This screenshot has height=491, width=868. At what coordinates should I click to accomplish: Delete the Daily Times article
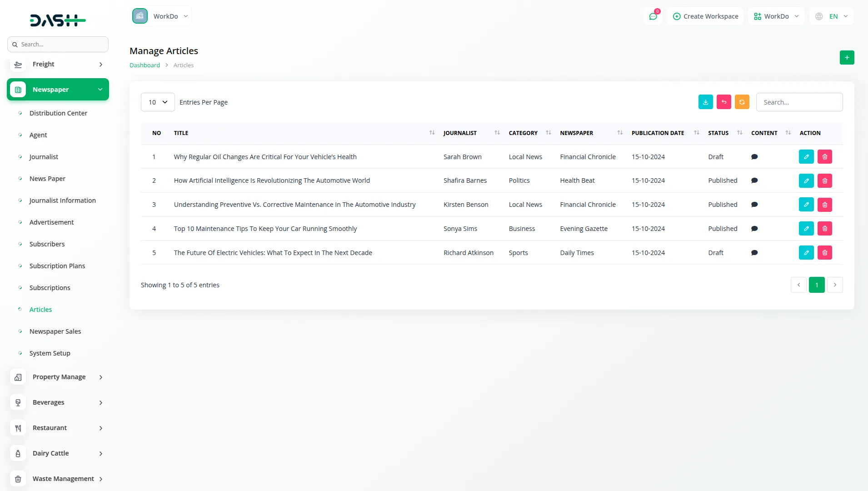point(824,252)
